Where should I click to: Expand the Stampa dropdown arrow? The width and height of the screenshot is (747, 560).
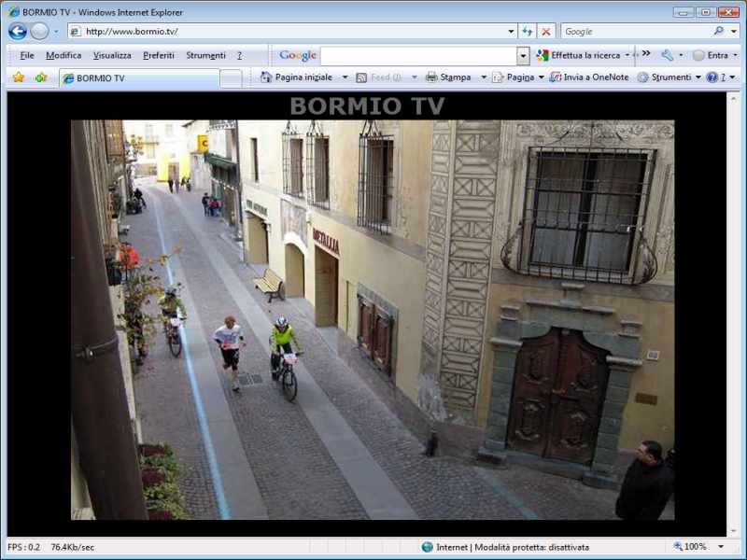pyautogui.click(x=484, y=77)
